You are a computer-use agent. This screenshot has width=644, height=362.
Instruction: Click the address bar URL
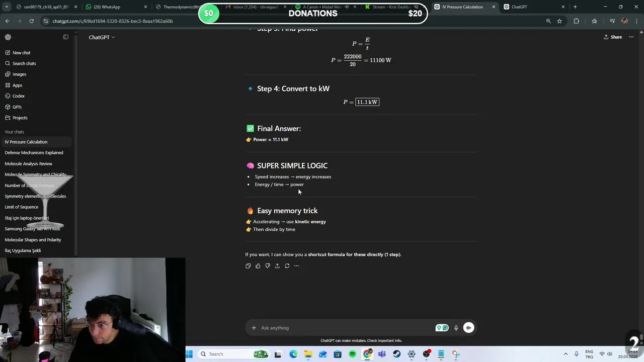pyautogui.click(x=113, y=21)
